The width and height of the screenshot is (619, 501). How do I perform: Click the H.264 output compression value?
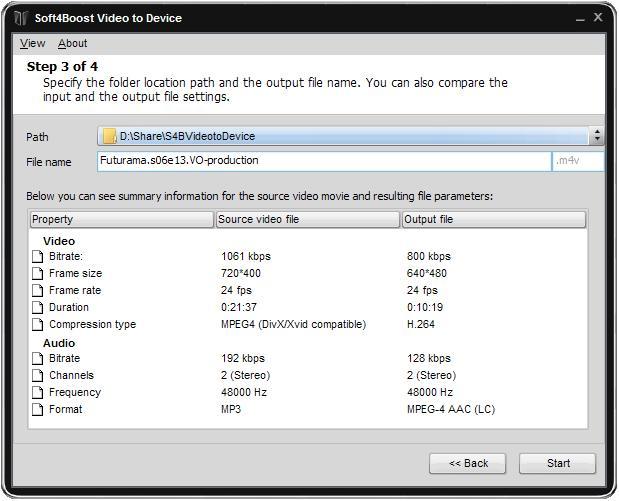coord(421,324)
